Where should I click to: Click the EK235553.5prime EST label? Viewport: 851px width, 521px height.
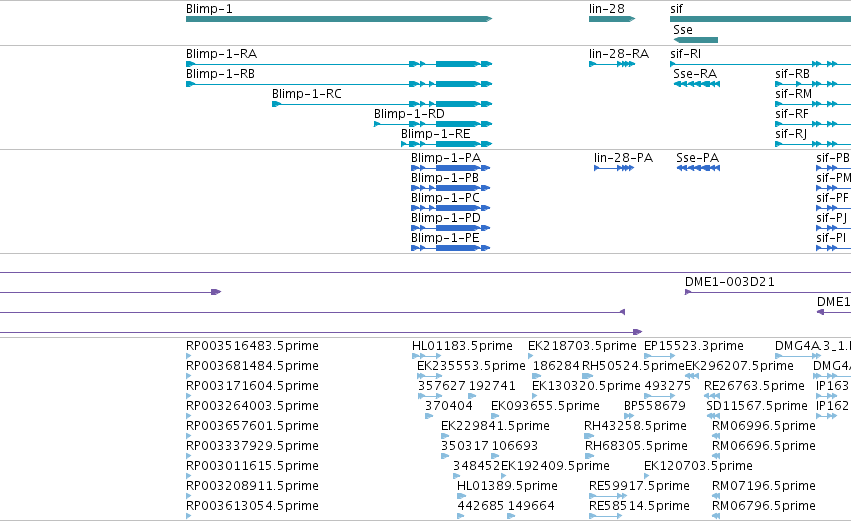pos(471,366)
